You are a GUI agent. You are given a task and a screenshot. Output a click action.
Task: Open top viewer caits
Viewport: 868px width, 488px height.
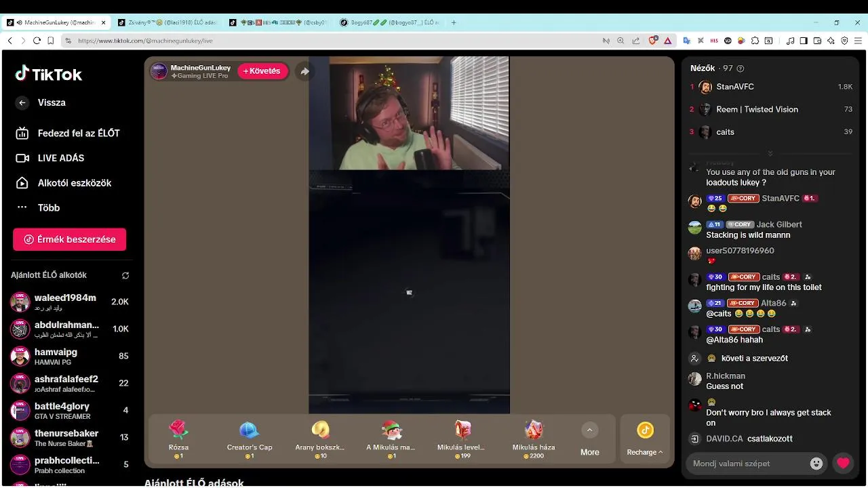771,132
